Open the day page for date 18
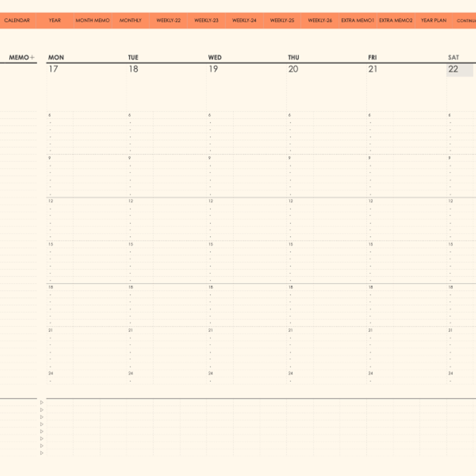Screen dimensions: 476x476 [x=133, y=69]
